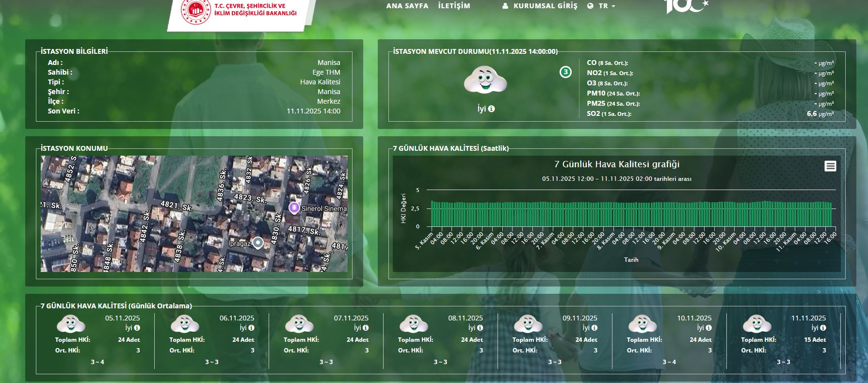Click info icon beside current İyi status
This screenshot has height=383, width=868.
[491, 109]
